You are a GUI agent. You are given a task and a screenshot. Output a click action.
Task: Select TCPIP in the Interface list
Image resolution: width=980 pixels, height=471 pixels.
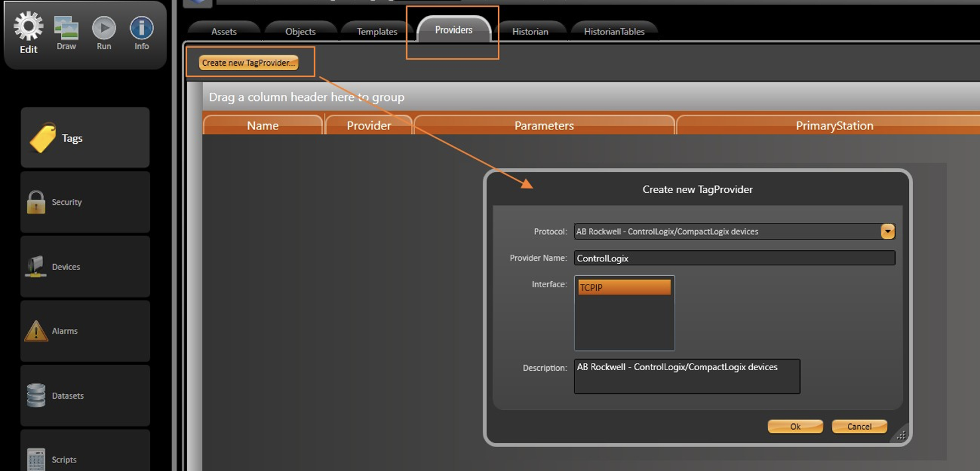click(x=624, y=287)
